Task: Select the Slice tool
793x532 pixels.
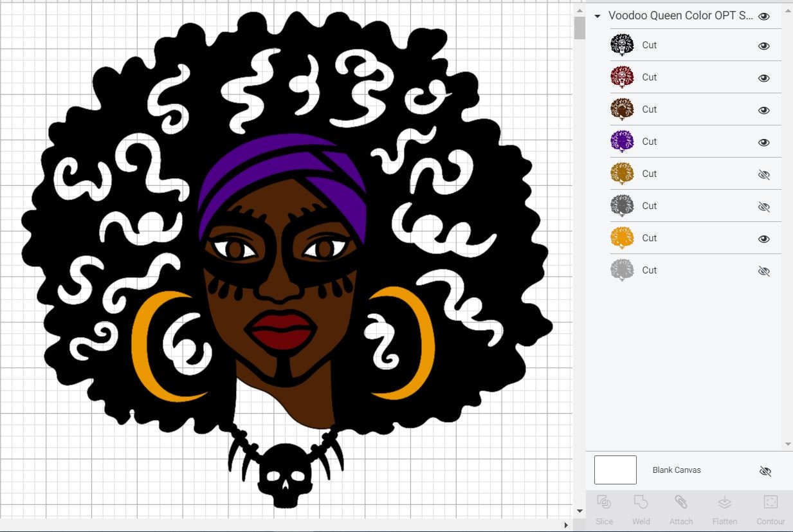Action: [604, 510]
